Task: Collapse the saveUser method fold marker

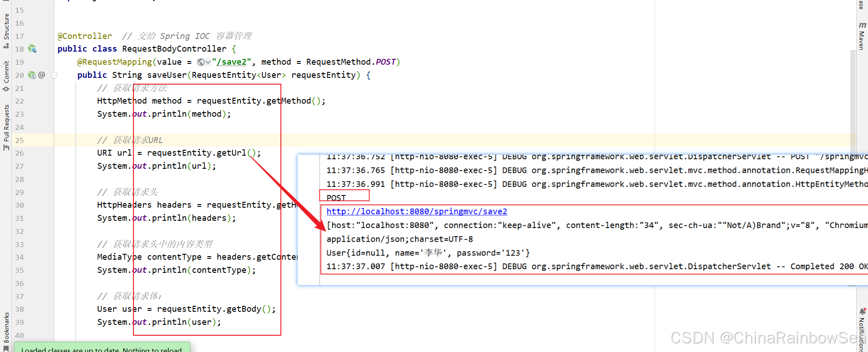Action: 54,76
